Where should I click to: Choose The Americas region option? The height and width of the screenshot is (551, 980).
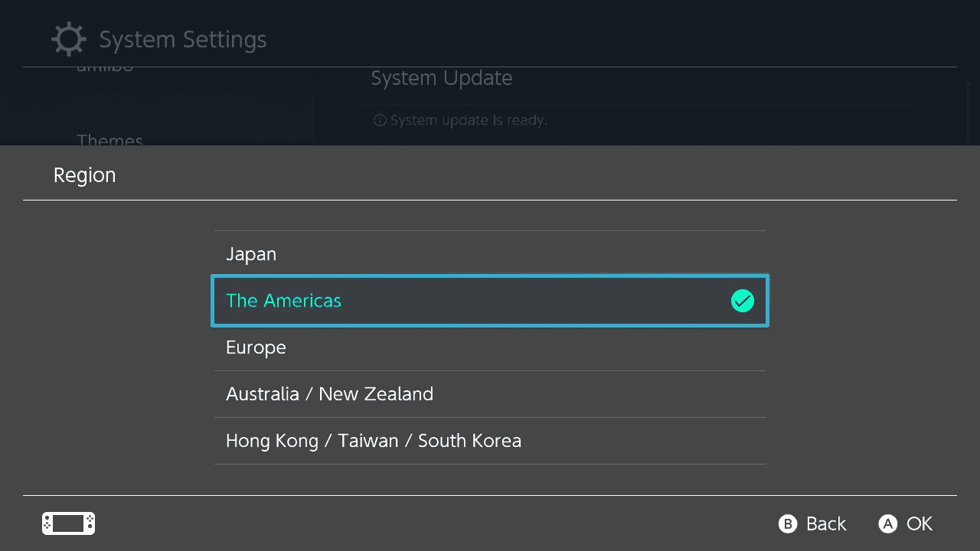[490, 301]
